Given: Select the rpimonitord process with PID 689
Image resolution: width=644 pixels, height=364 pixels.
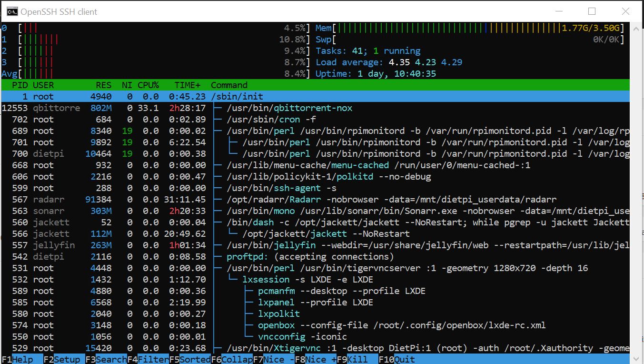Looking at the screenshot, I should tap(315, 131).
